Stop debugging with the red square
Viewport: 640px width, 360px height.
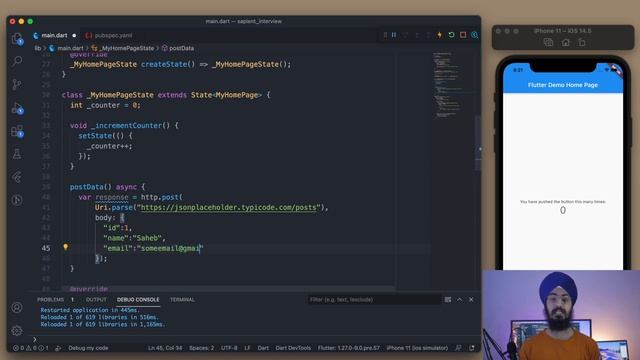click(x=463, y=35)
